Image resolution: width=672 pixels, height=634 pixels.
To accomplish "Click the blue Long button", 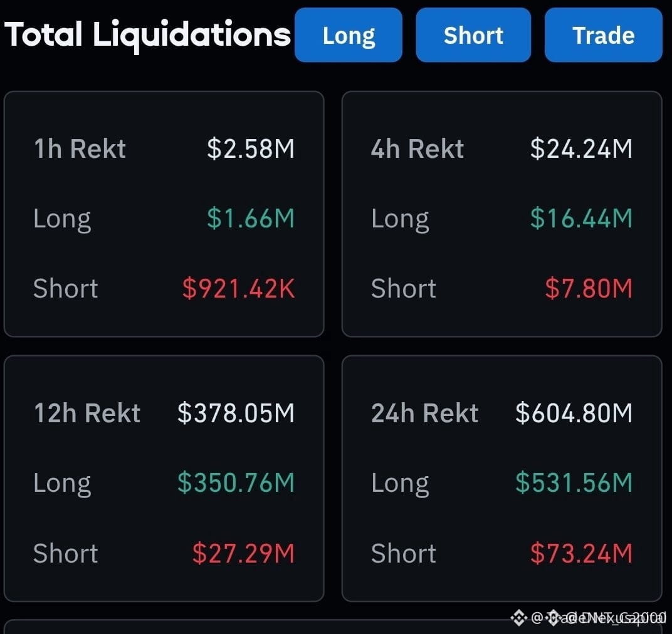I will [x=349, y=34].
